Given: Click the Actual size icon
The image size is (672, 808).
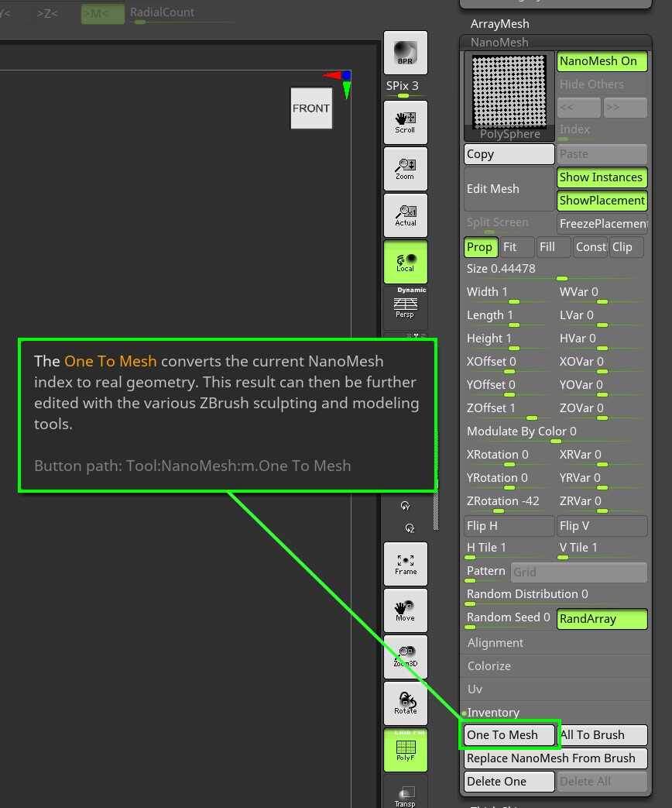Looking at the screenshot, I should pos(405,215).
